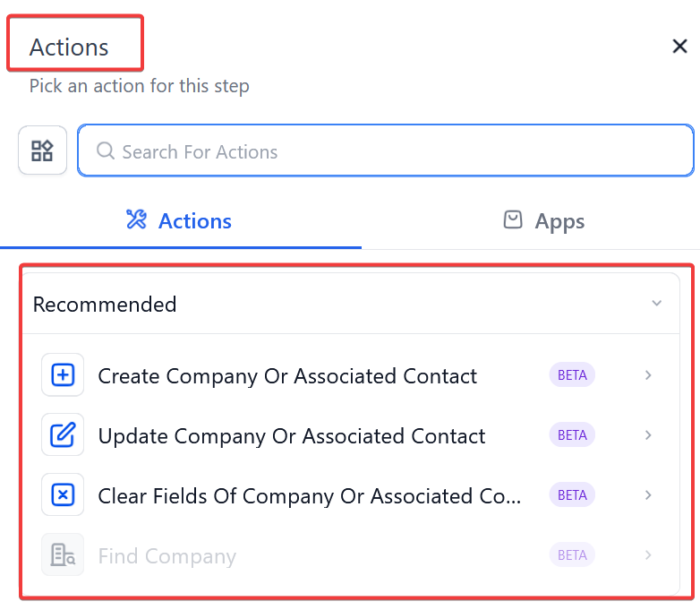Click the magnifier icon in search box
The image size is (700, 610).
[x=105, y=151]
